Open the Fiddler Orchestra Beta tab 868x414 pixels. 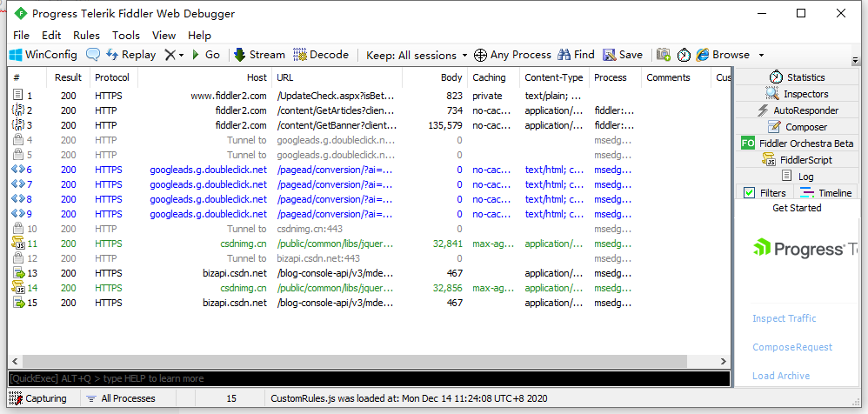(798, 144)
